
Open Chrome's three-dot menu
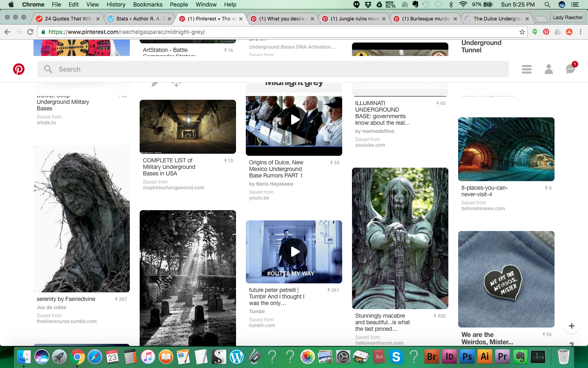(580, 32)
